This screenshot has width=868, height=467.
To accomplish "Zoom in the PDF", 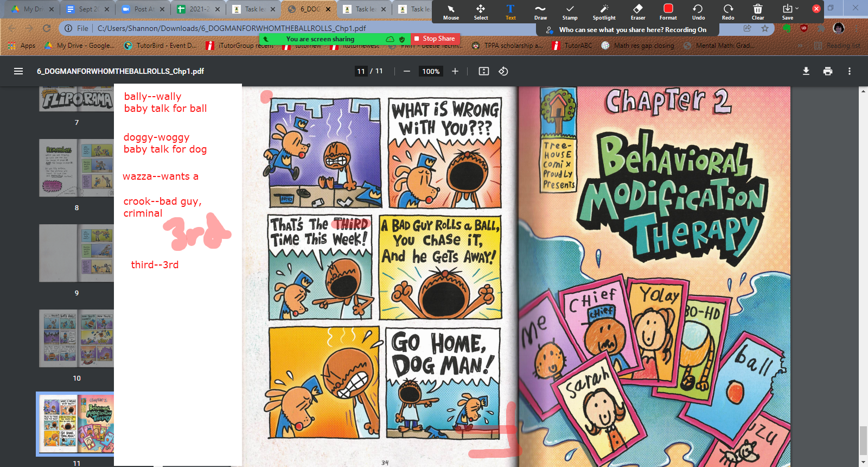I will 455,71.
